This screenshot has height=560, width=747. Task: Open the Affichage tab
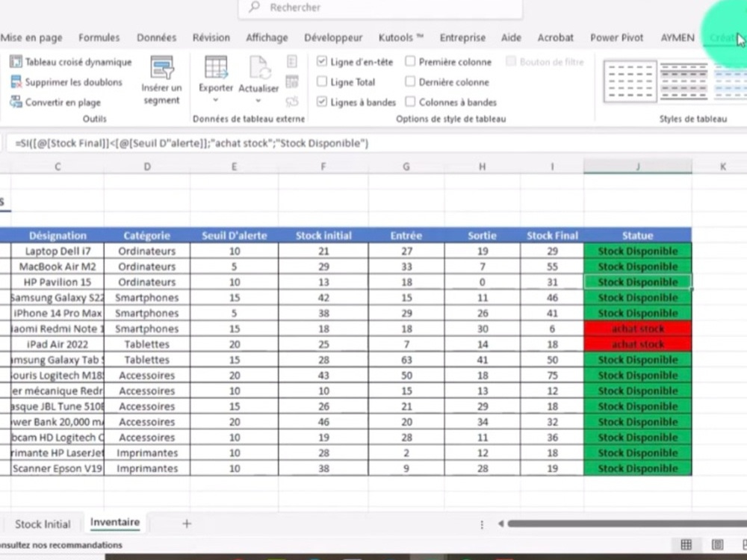(x=267, y=37)
